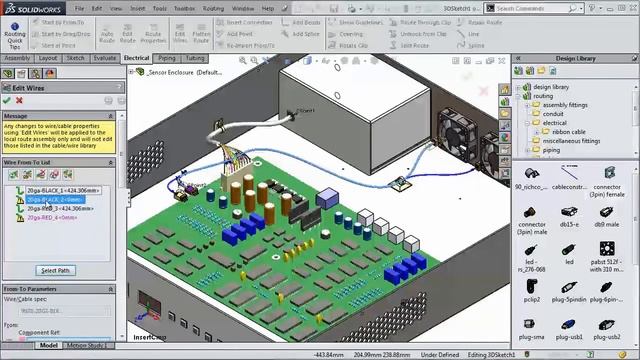This screenshot has height=360, width=640.
Task: Collapse the electrical folder
Action: pyautogui.click(x=527, y=123)
